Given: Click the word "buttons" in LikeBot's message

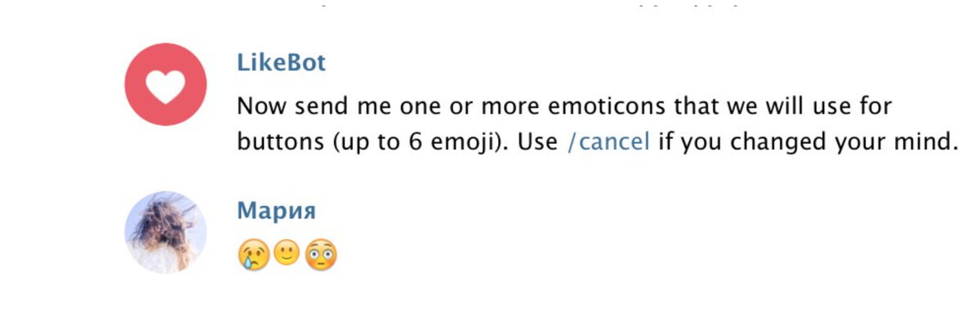Looking at the screenshot, I should [281, 141].
